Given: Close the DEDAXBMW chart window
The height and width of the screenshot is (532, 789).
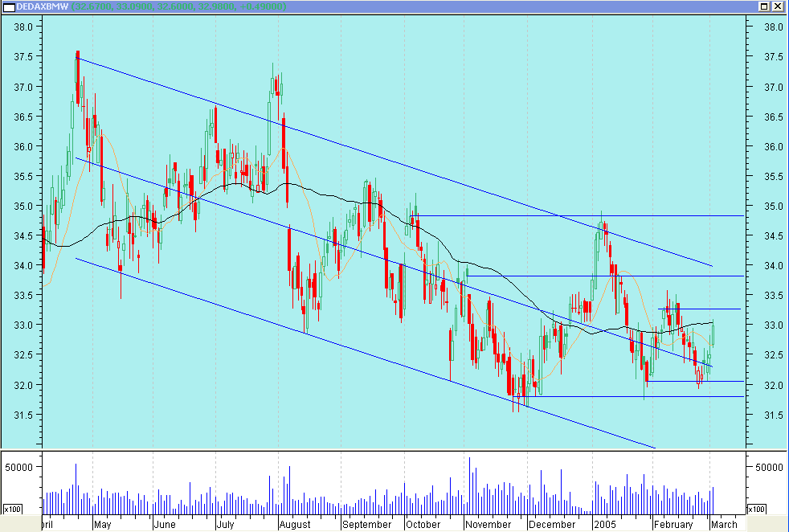Looking at the screenshot, I should pyautogui.click(x=779, y=6).
